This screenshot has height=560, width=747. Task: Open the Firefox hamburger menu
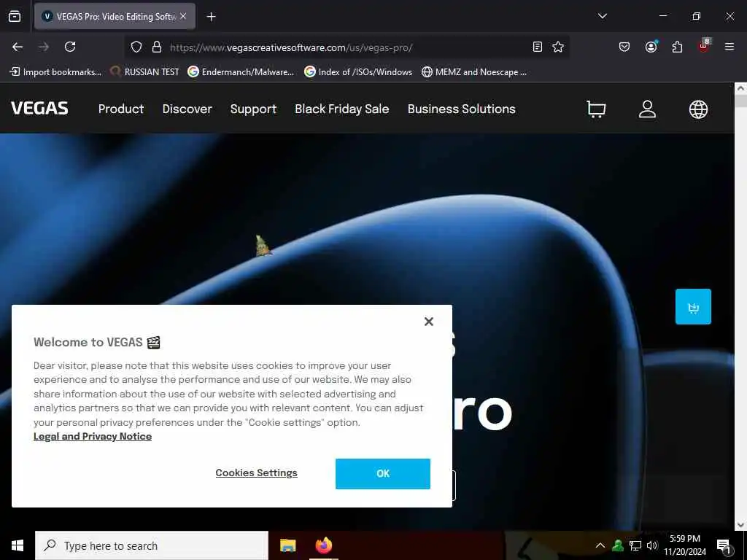click(729, 47)
